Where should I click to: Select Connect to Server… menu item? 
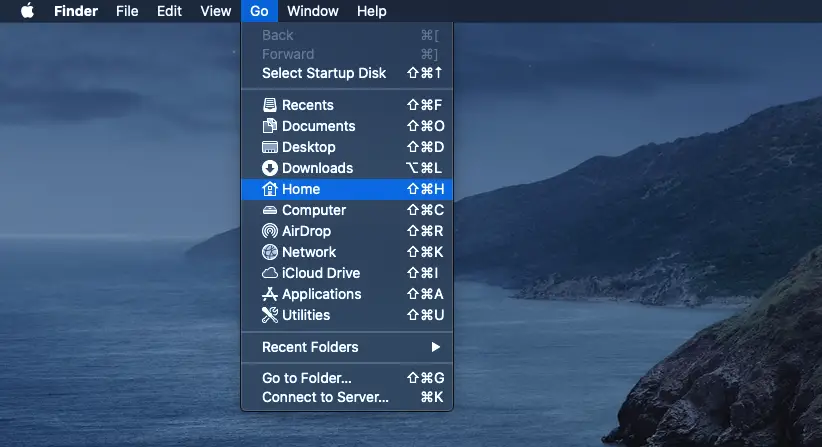tap(325, 397)
